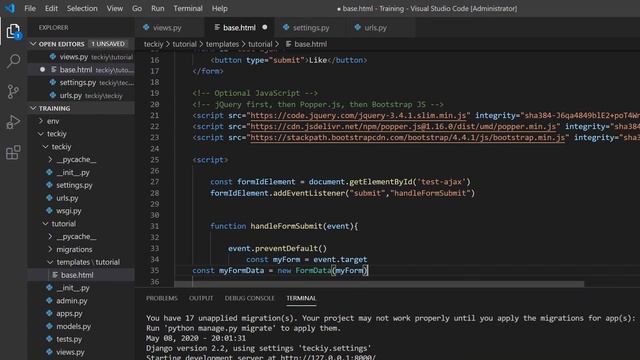Open the Extensions view icon
The image size is (640, 360).
tap(13, 153)
